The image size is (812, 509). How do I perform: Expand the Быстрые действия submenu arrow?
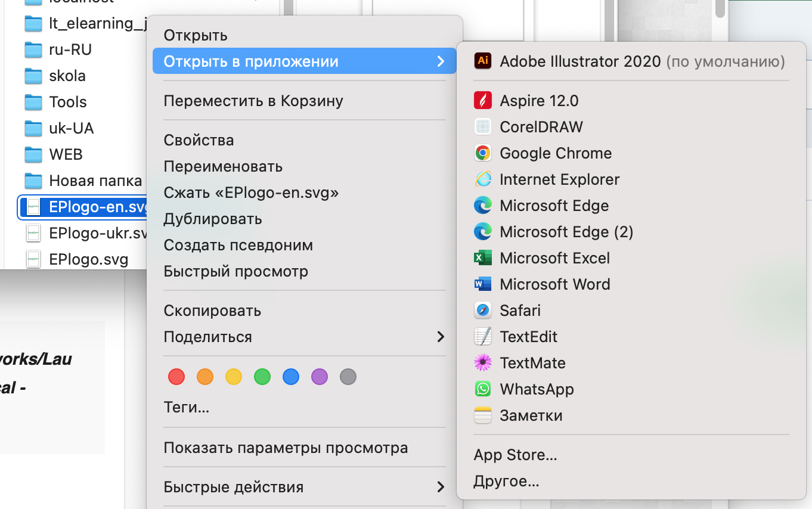click(x=441, y=487)
